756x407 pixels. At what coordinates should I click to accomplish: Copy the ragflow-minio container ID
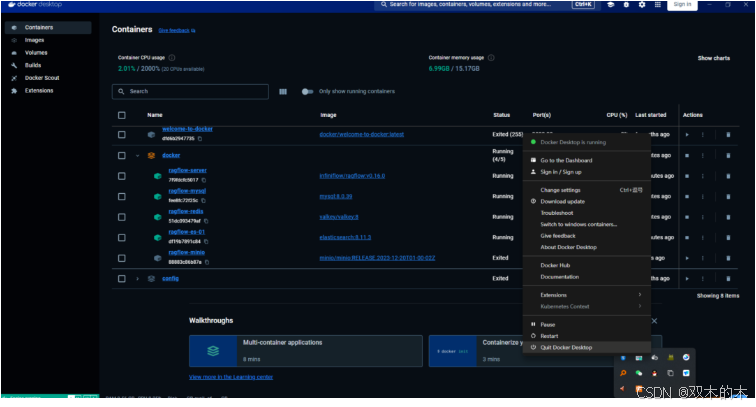coord(207,262)
